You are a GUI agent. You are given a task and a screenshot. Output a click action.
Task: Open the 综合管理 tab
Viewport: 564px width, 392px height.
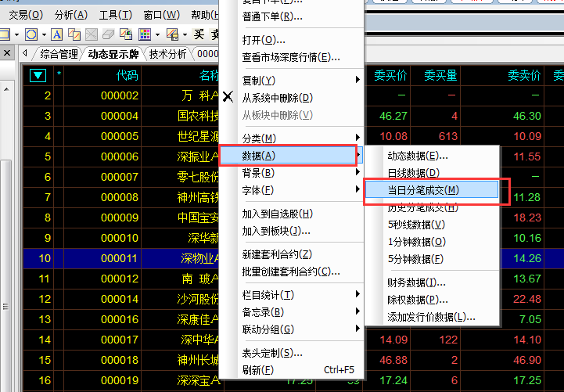(x=59, y=54)
